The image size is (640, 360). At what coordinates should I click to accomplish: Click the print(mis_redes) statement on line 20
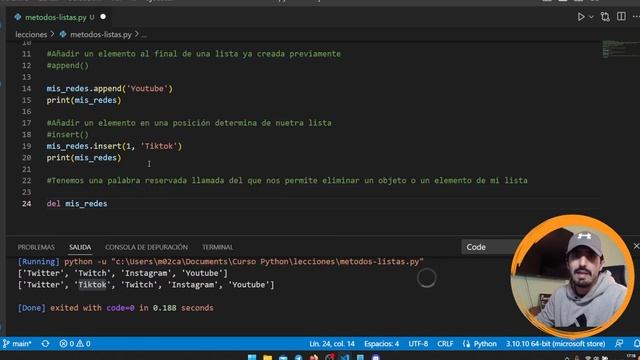coord(84,158)
